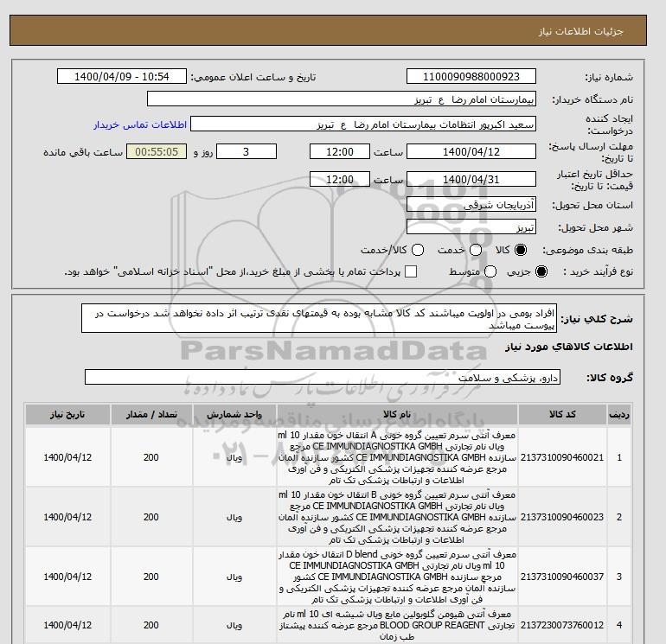The width and height of the screenshot is (666, 644).
Task: Click the need date 1400/04/12 in row 3
Action: coord(67,577)
